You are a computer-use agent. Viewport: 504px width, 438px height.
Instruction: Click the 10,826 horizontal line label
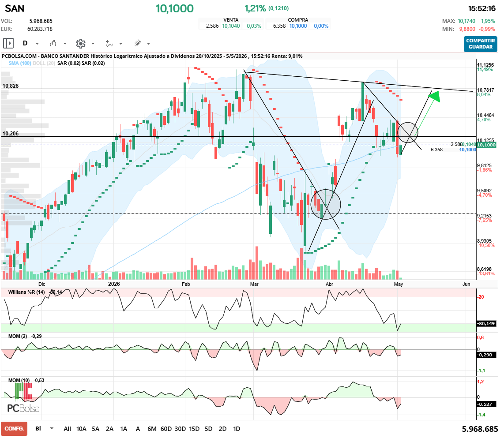11,86
